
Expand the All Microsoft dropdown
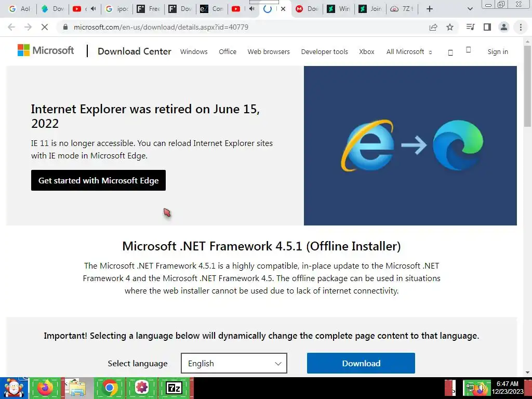click(409, 51)
